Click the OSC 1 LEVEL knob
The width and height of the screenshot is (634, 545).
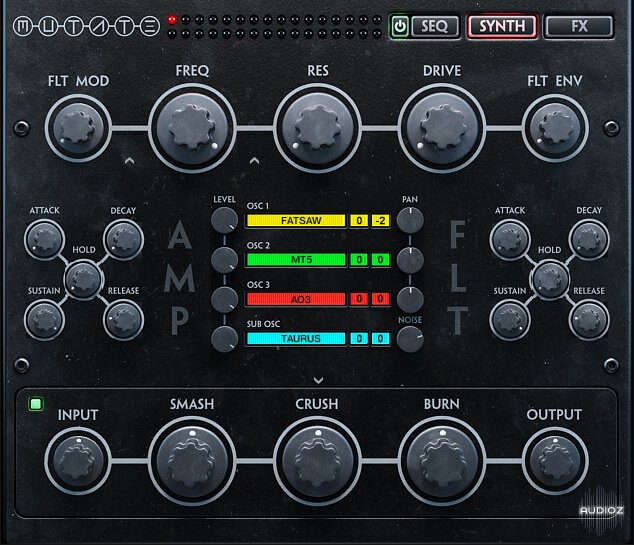tap(224, 220)
